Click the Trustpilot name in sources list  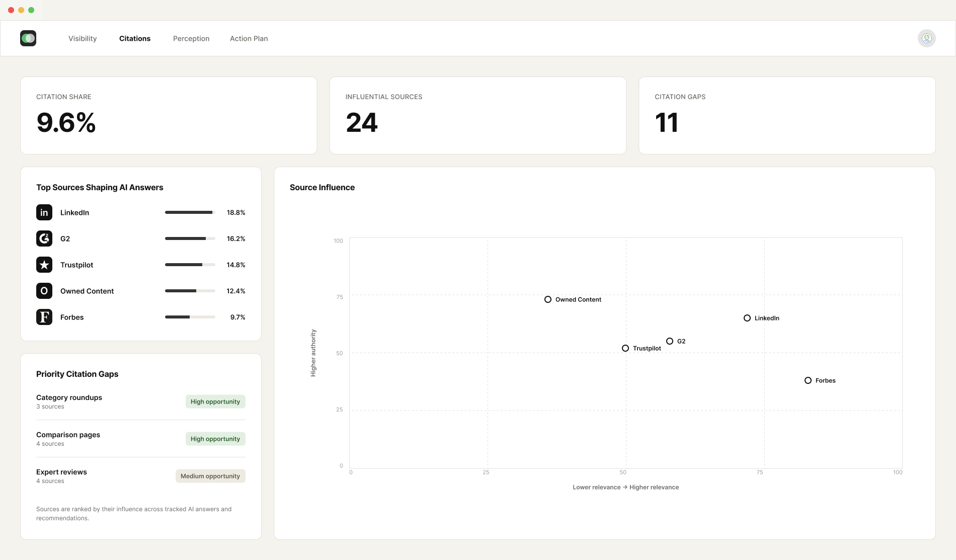pos(76,265)
